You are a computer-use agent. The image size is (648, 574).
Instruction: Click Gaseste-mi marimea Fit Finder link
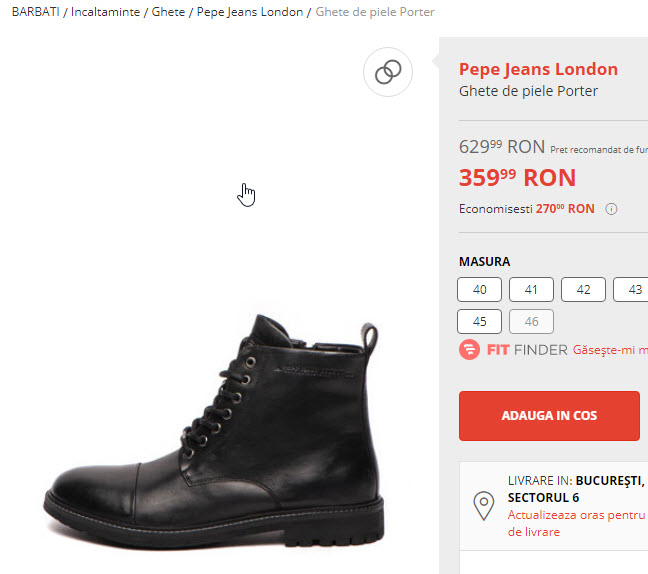610,350
